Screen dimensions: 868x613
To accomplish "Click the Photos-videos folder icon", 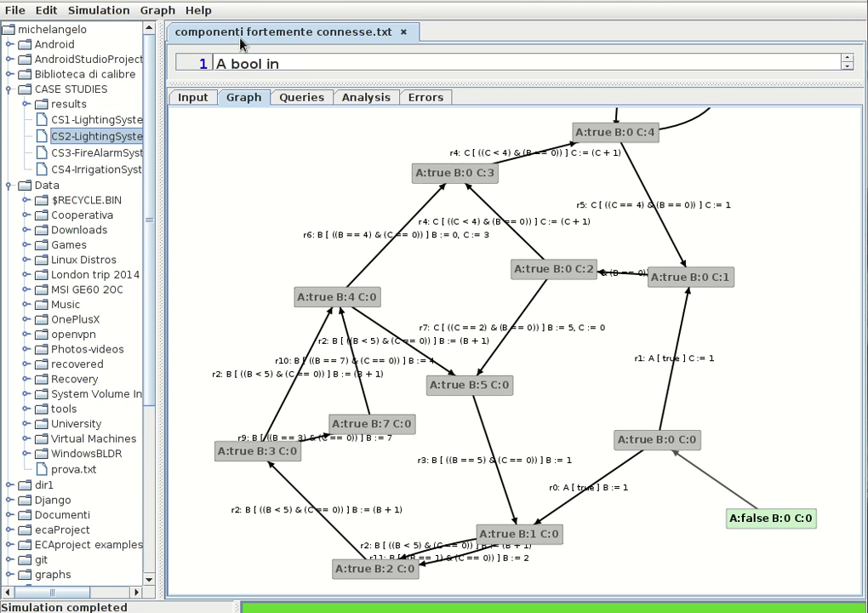I will coord(42,349).
